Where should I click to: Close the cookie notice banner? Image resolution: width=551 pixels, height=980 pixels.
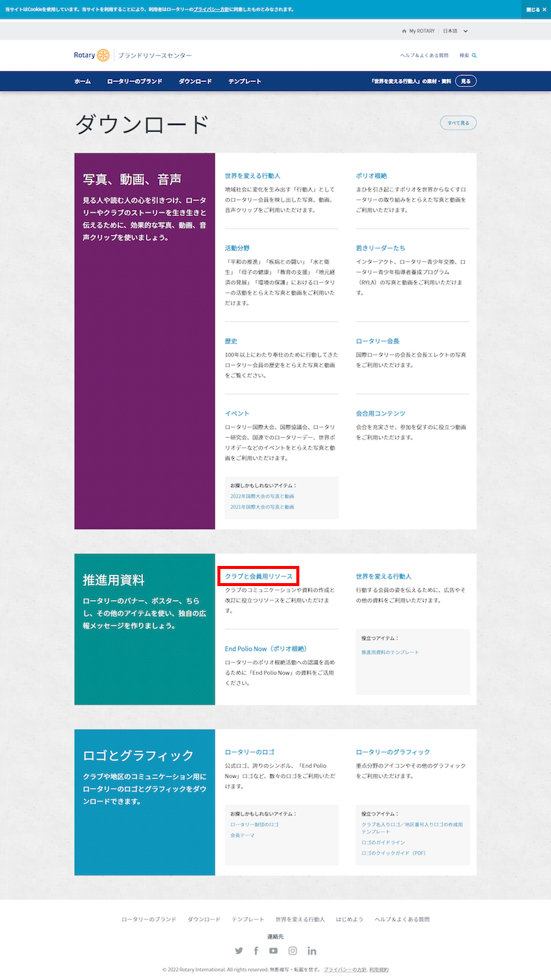point(536,10)
